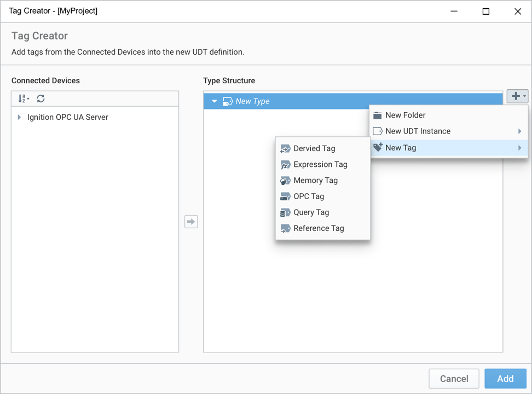This screenshot has width=532, height=394.
Task: Click the Query Tag database icon
Action: (285, 212)
